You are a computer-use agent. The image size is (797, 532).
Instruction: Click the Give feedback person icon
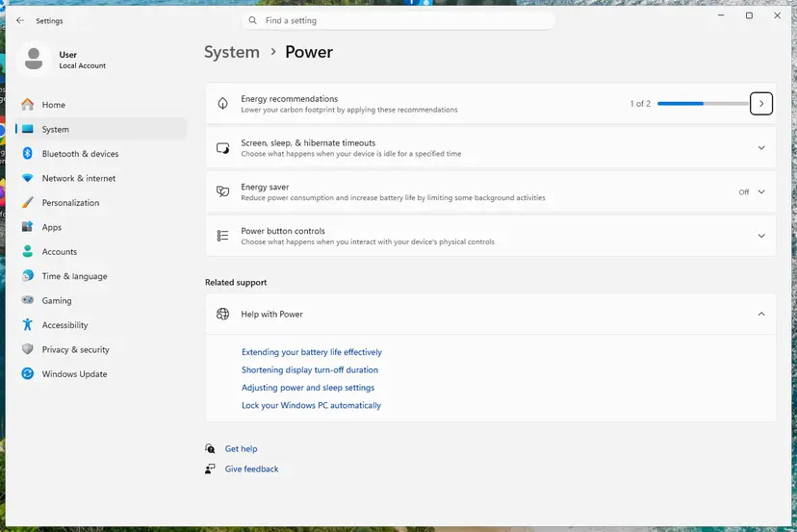210,469
